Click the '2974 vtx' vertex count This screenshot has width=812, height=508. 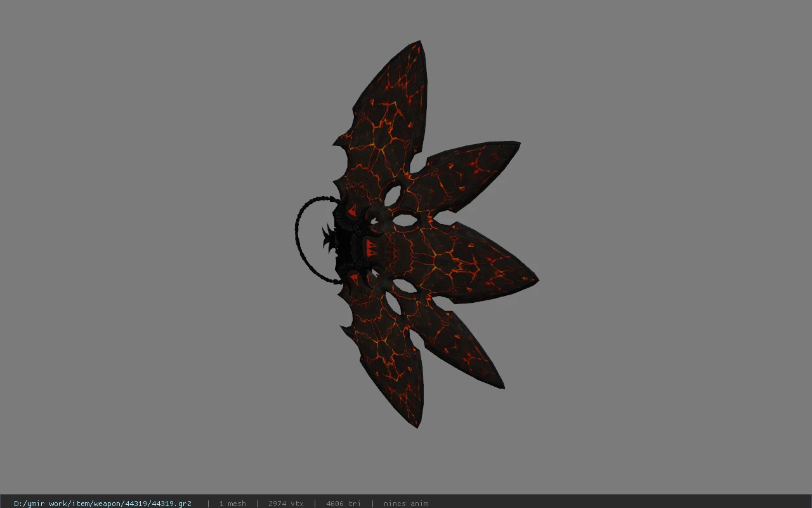(286, 504)
